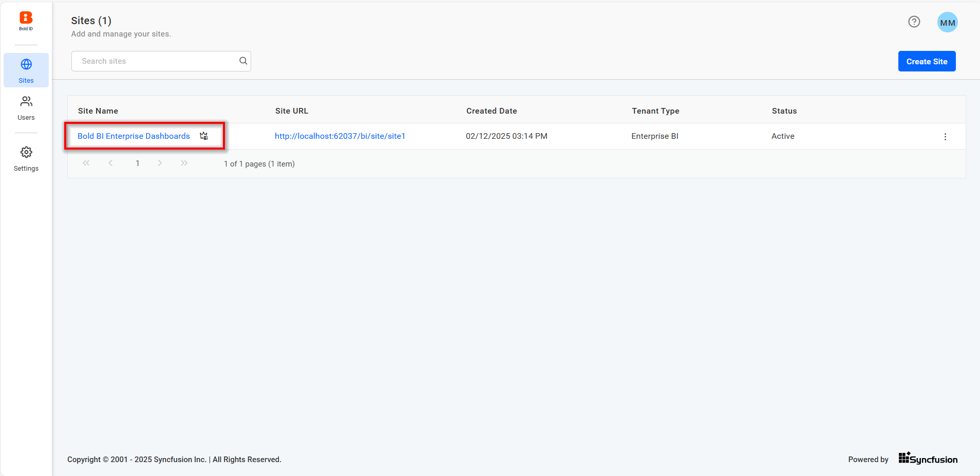Go to the first page arrow
The image size is (980, 476).
(86, 163)
